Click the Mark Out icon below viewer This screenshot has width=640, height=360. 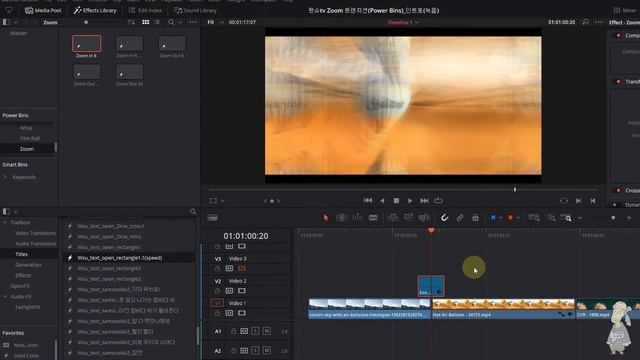pyautogui.click(x=593, y=200)
